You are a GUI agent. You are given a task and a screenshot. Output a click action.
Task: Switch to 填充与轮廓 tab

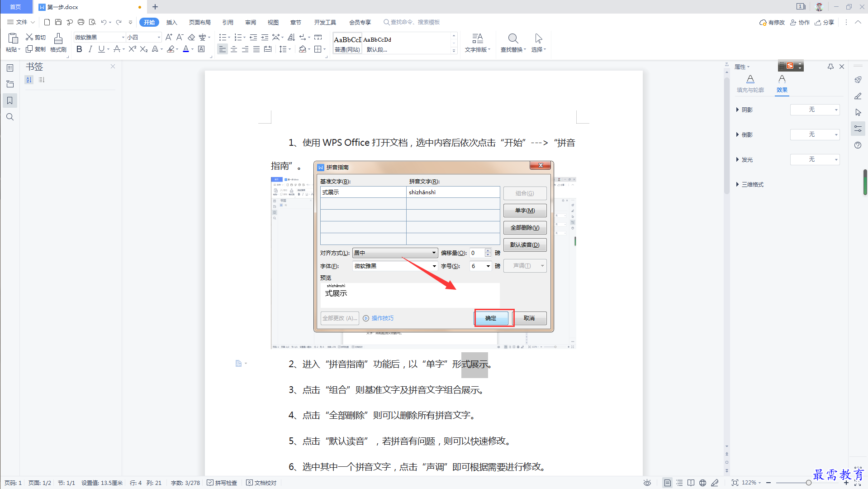tap(750, 84)
